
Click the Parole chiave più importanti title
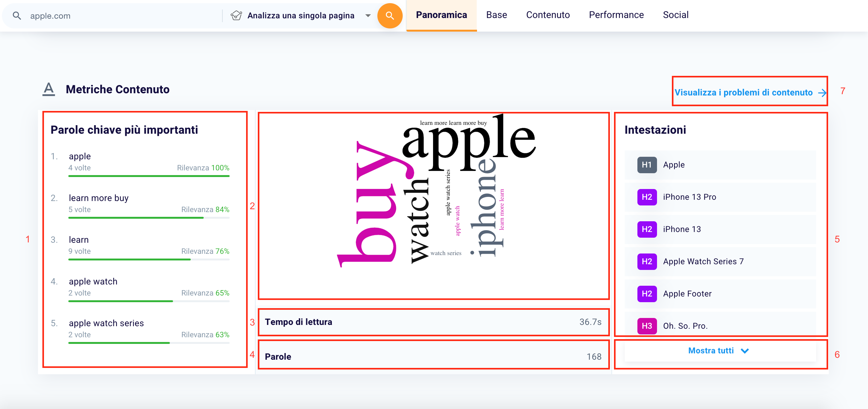[x=124, y=130]
